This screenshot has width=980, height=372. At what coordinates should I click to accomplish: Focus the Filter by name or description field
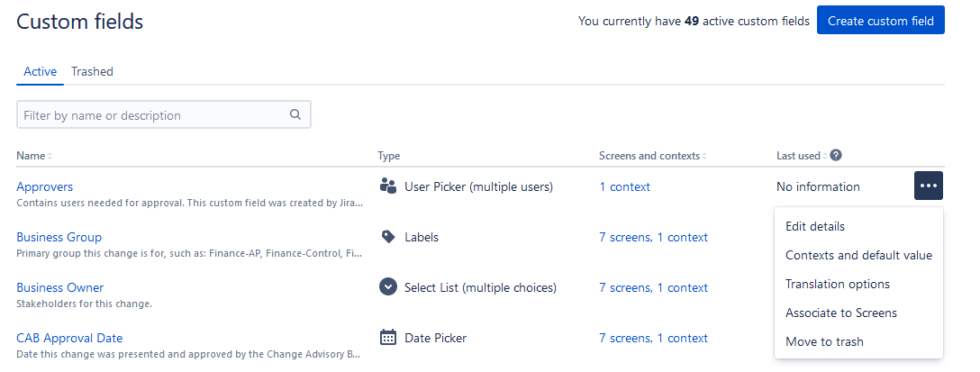click(164, 115)
